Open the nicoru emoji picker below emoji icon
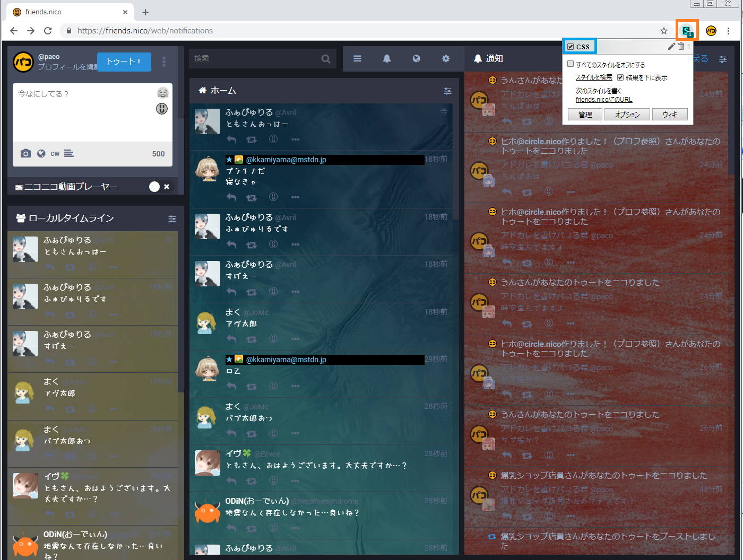743x560 pixels. click(x=162, y=109)
